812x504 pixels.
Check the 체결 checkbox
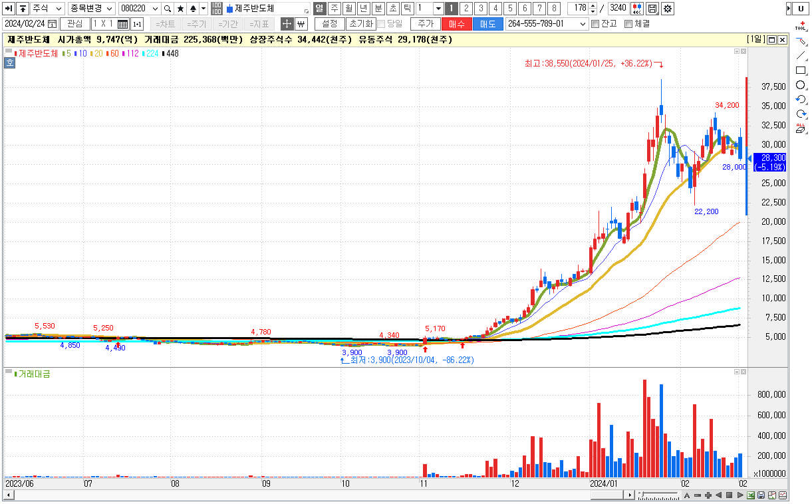tap(628, 24)
